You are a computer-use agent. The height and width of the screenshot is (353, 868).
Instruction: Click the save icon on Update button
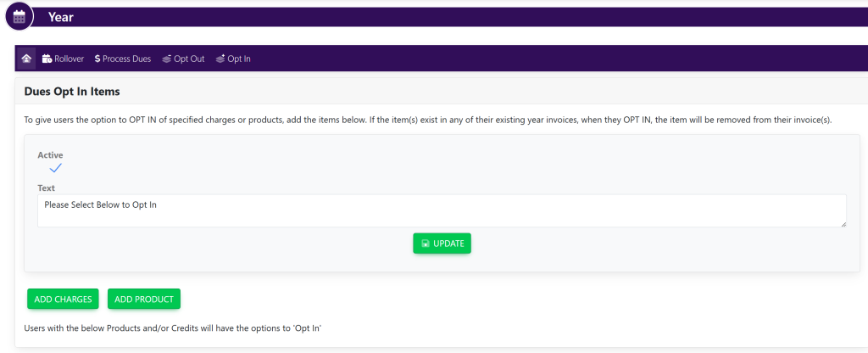click(x=426, y=244)
